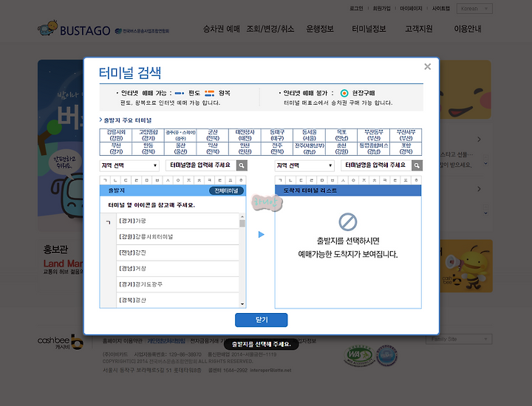This screenshot has height=406, width=532.
Task: Select 부천(경기) major terminal
Action: [x=116, y=148]
